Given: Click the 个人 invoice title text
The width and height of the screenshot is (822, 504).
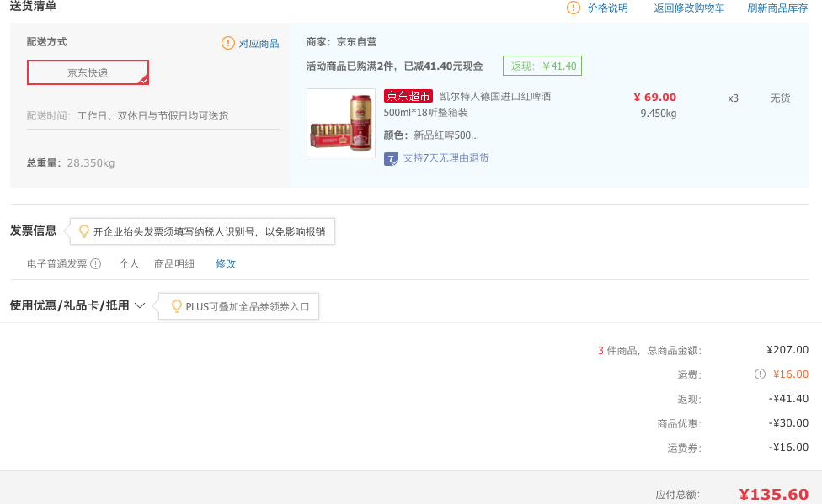Looking at the screenshot, I should pos(129,263).
